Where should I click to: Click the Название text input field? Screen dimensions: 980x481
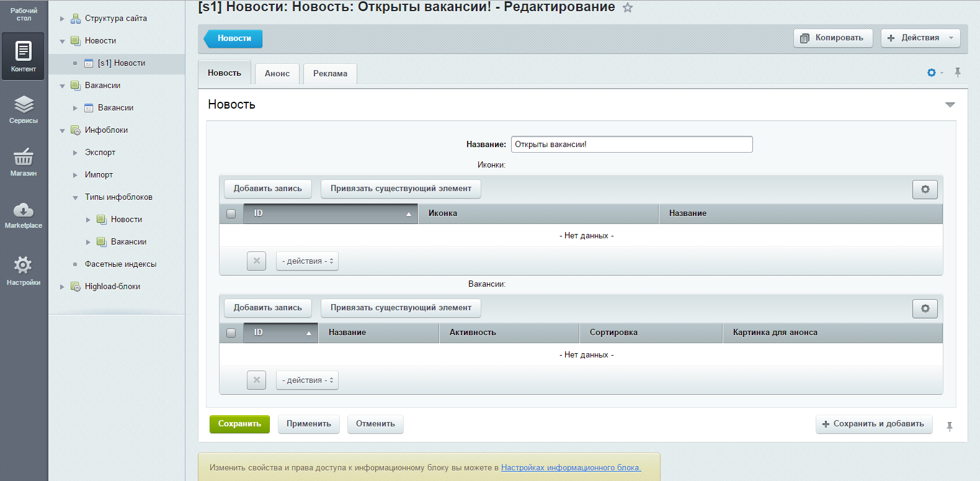click(x=631, y=145)
